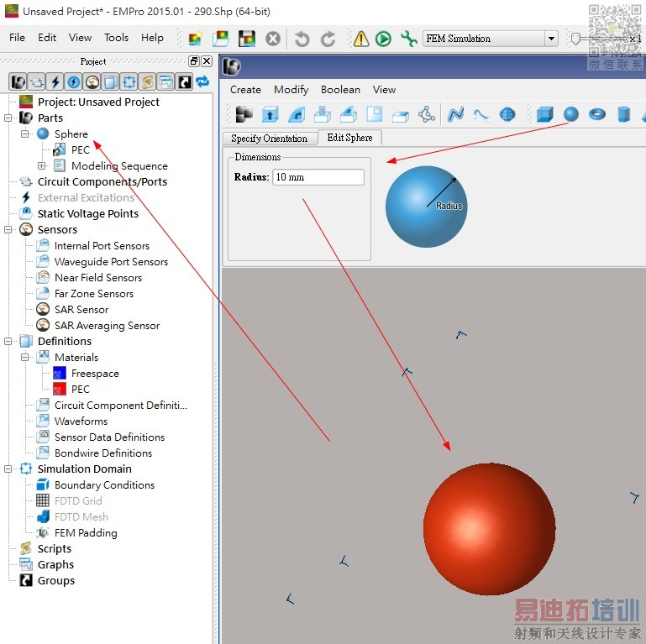Viewport: 646px width, 644px height.
Task: Toggle Simulation Domain filter button
Action: click(129, 82)
